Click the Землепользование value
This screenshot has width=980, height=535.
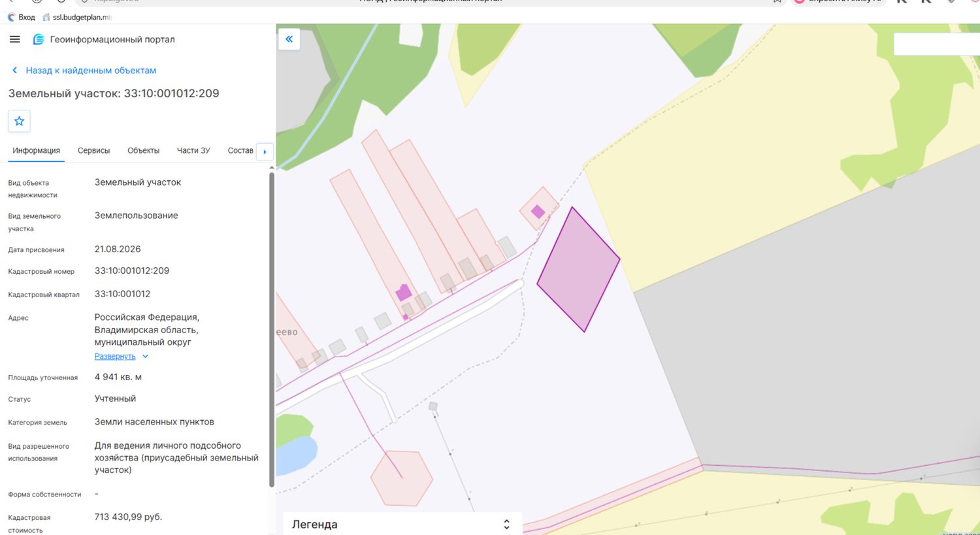tap(136, 216)
